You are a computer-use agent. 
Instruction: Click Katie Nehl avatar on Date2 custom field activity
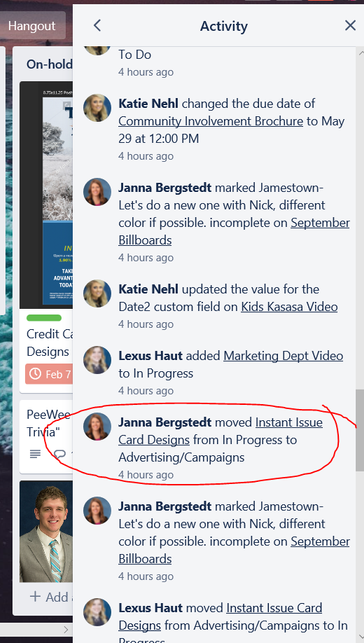coord(97,294)
